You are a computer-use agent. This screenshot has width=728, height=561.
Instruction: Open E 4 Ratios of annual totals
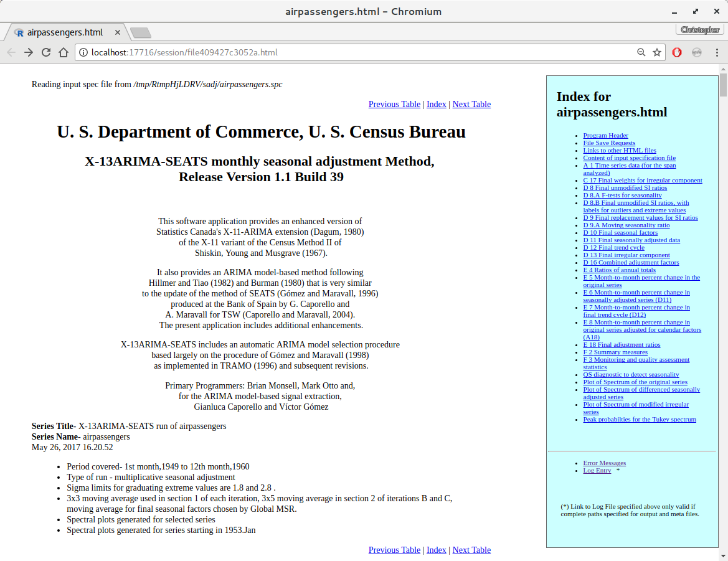click(x=620, y=270)
